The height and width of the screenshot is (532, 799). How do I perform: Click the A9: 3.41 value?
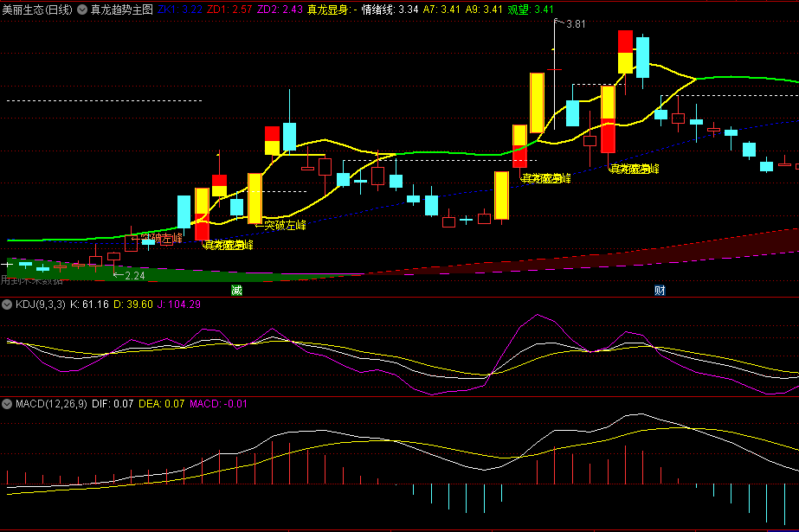484,10
